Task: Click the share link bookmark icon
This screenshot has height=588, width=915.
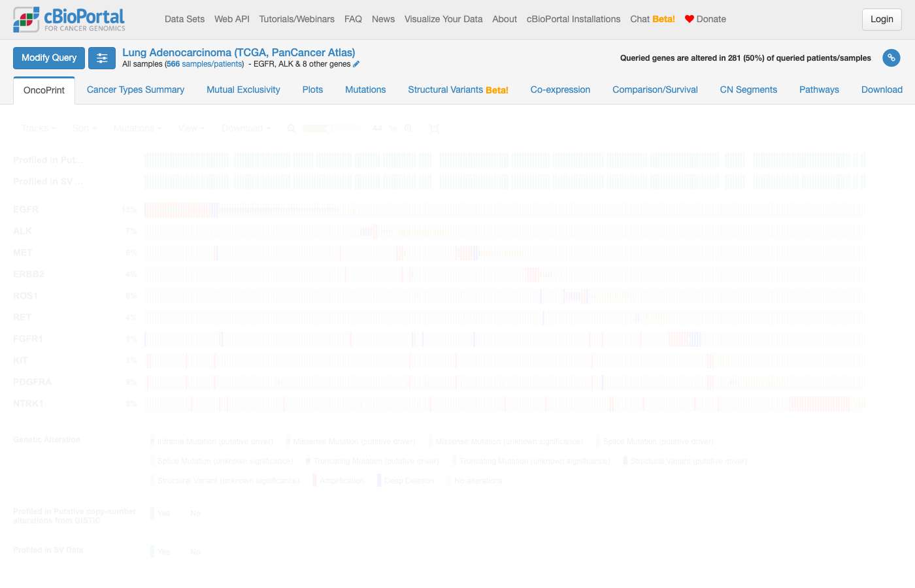Action: coord(891,57)
